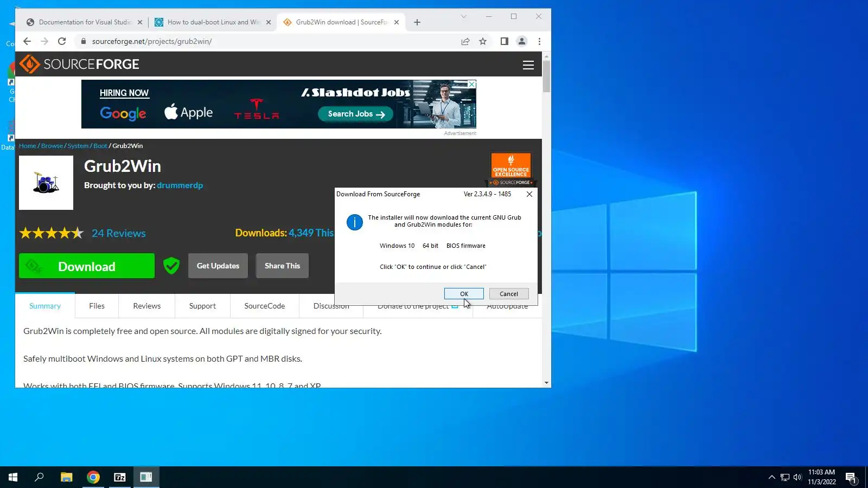Click the Browse breadcrumb link

tap(52, 146)
